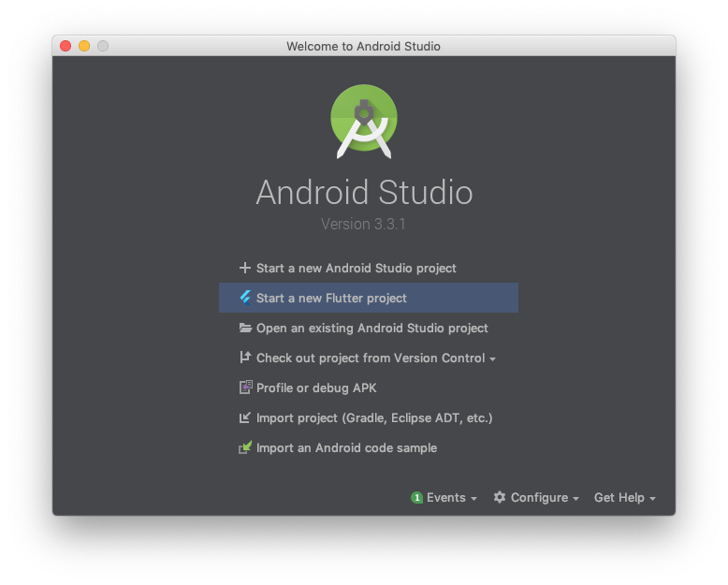Click the open folder icon
The width and height of the screenshot is (728, 585).
(x=245, y=328)
